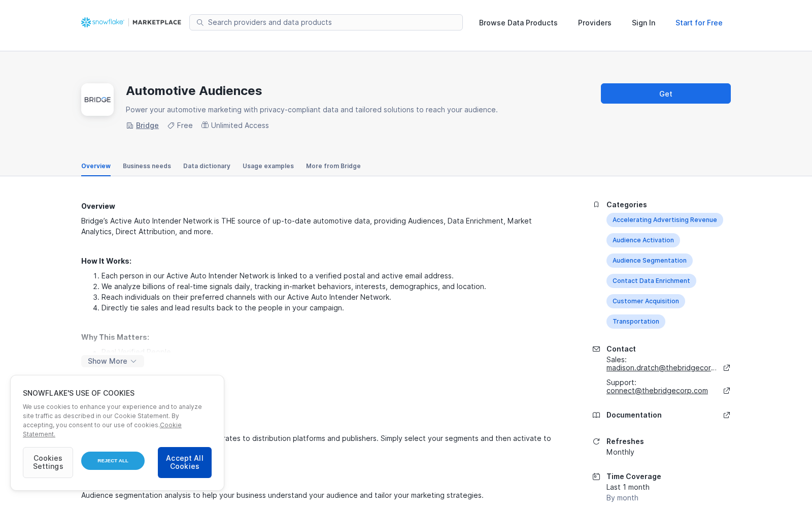
Task: Open support email external link icon
Action: [727, 391]
